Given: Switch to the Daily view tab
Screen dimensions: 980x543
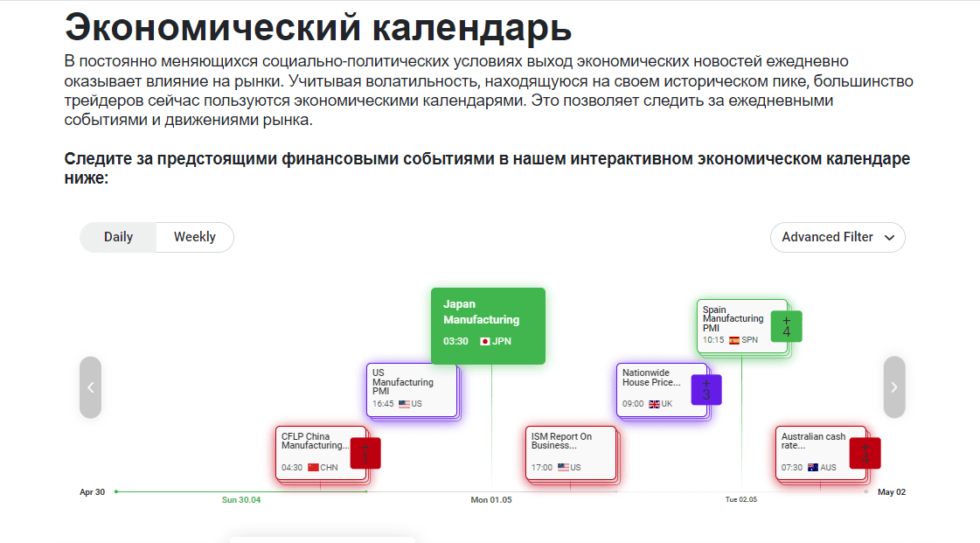Looking at the screenshot, I should click(x=118, y=238).
